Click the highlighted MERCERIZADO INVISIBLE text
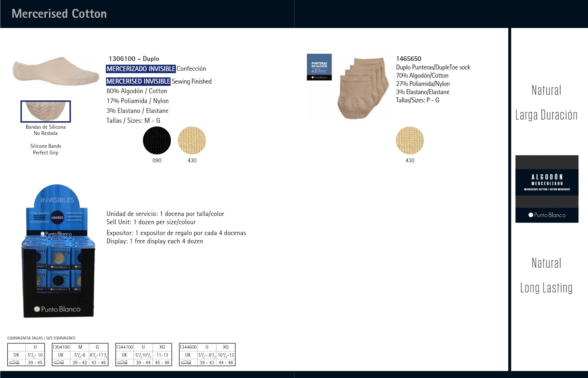Viewport: 588px width, 378px height. tap(141, 69)
